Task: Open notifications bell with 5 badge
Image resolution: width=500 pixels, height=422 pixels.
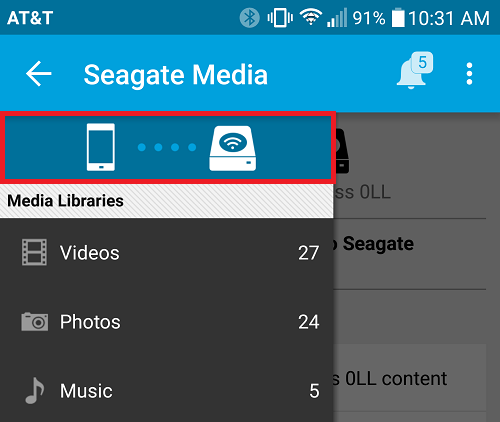Action: (x=415, y=70)
